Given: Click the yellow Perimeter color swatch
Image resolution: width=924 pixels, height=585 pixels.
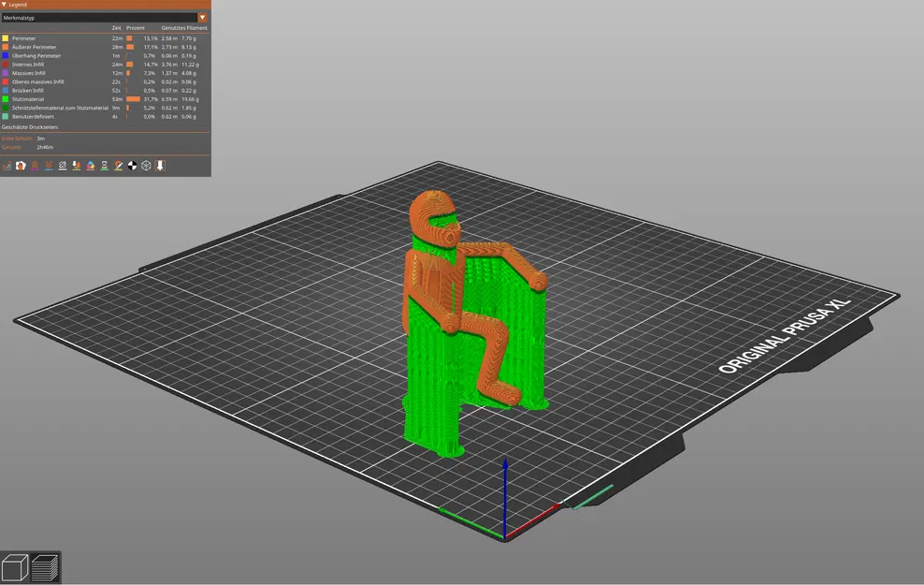Looking at the screenshot, I should click(6, 38).
